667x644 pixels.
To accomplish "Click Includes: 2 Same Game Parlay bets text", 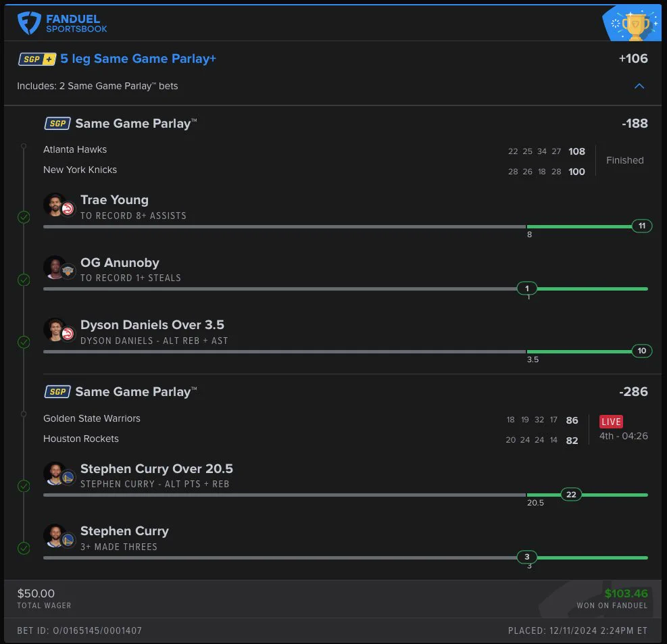I will coord(97,86).
